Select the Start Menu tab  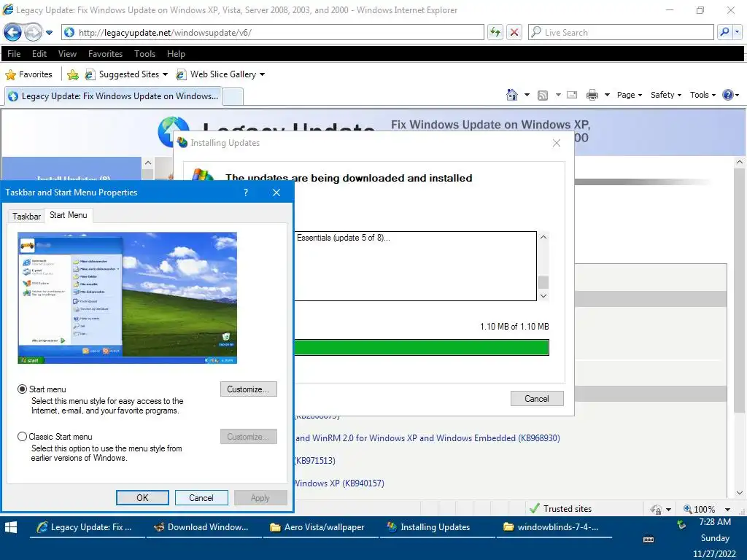click(68, 215)
